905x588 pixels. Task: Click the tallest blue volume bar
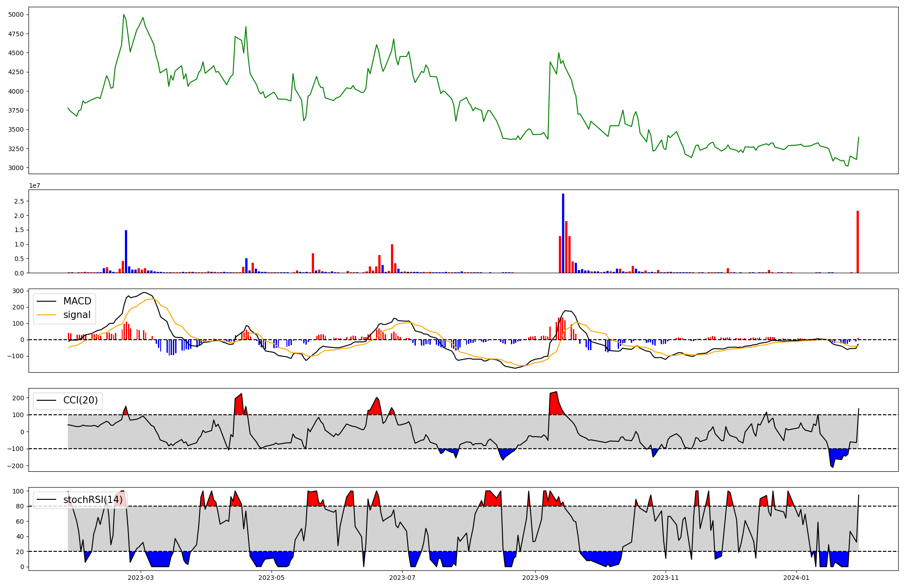(x=563, y=233)
